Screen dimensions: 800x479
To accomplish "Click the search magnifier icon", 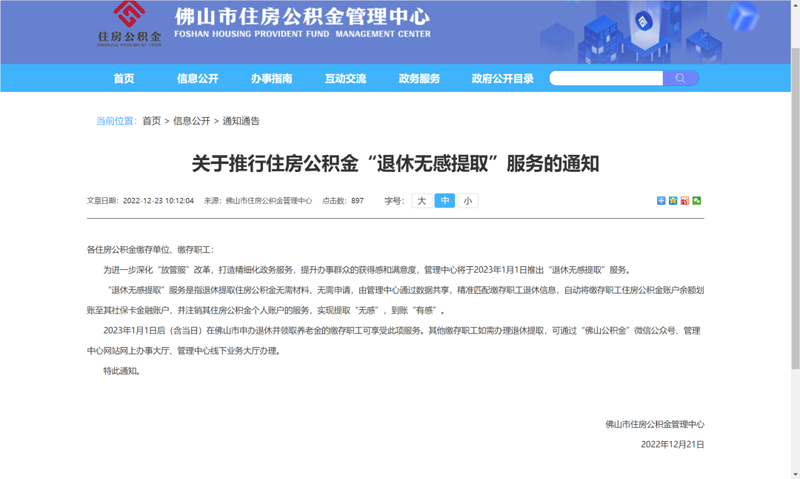I will pyautogui.click(x=680, y=78).
